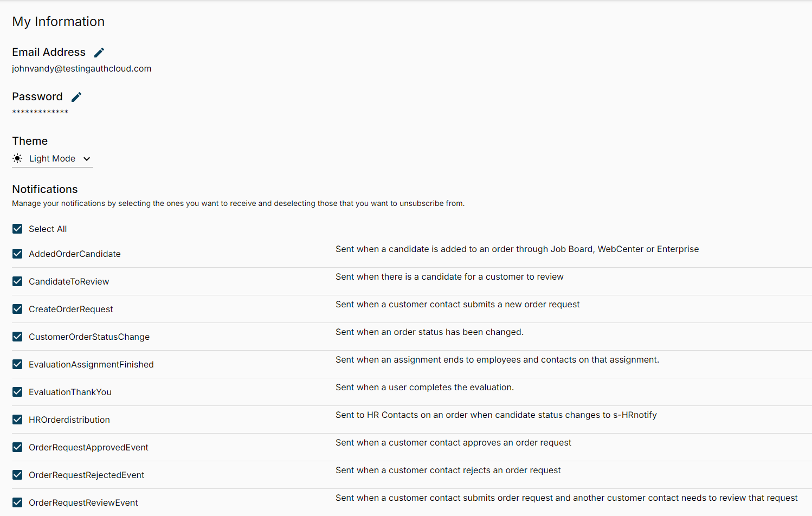Turn off the EvaluationThankYou notification checkbox
The width and height of the screenshot is (812, 516).
(x=17, y=392)
